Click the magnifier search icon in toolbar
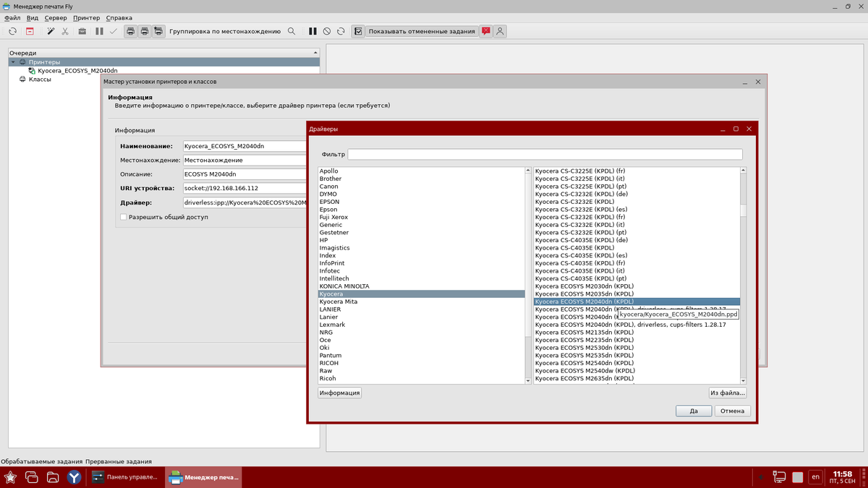The image size is (868, 488). pos(292,31)
